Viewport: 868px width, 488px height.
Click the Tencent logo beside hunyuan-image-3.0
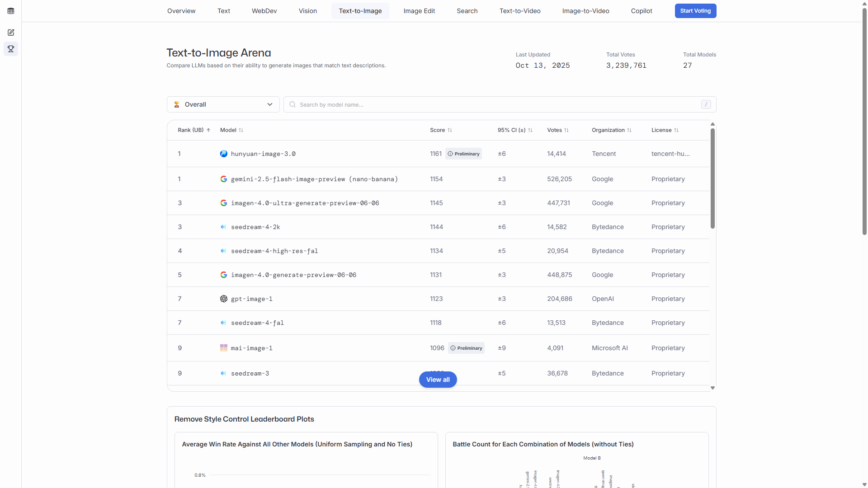point(223,154)
